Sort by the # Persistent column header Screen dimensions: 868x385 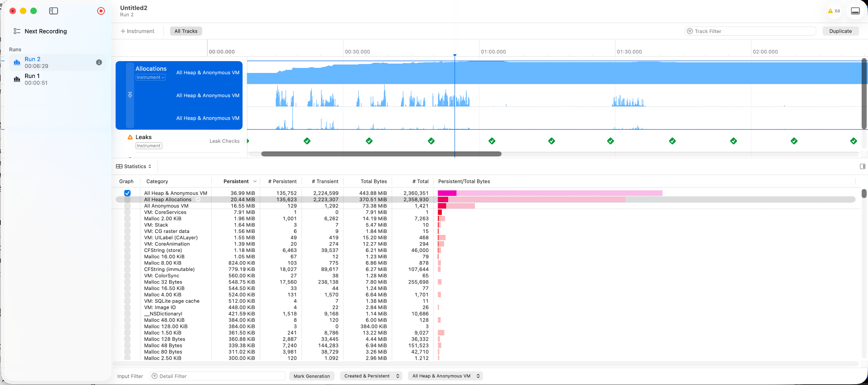[x=282, y=181]
